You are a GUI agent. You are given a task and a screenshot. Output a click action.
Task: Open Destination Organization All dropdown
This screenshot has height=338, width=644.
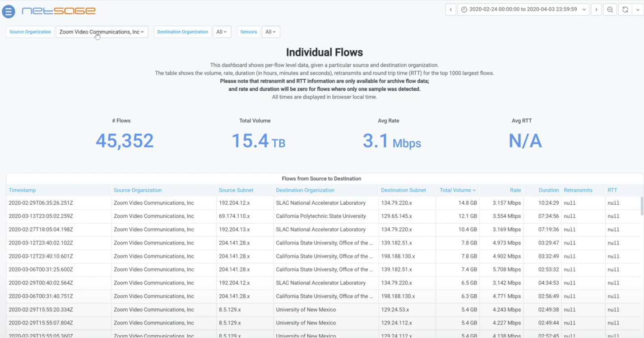pos(222,32)
